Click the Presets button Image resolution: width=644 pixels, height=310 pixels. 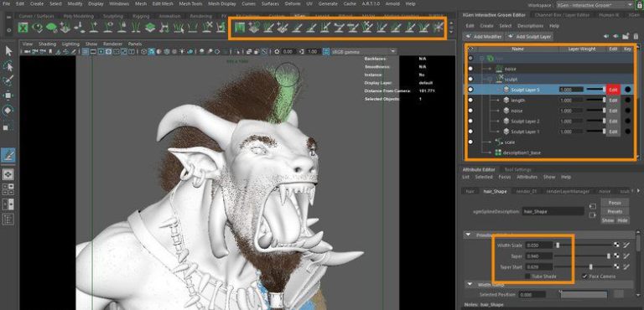[x=615, y=211]
